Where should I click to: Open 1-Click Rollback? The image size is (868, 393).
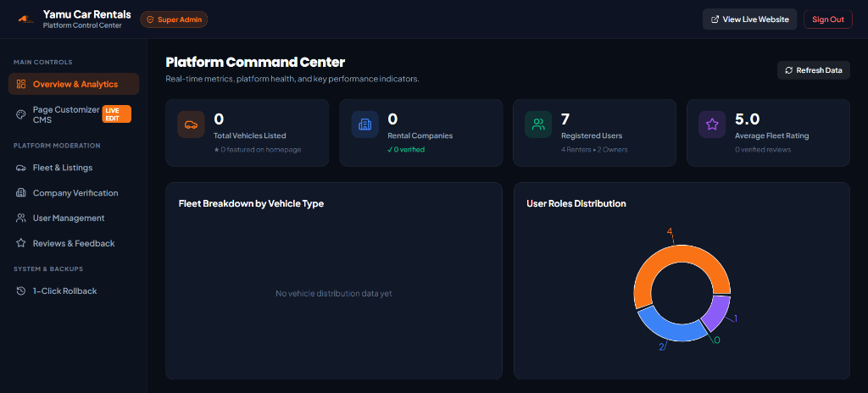click(x=74, y=291)
